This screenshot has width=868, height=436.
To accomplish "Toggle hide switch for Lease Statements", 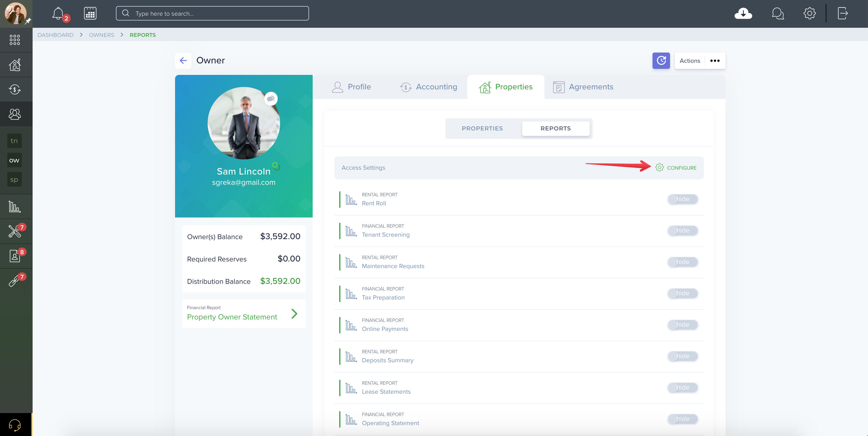I will point(683,387).
